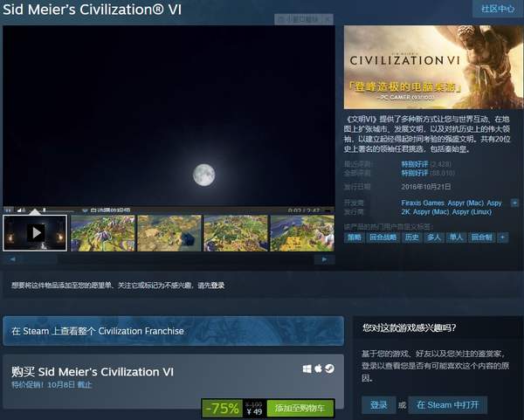Screen dimensions: 524x420
Task: Open the Civilization Franchise banner
Action: coord(173,331)
